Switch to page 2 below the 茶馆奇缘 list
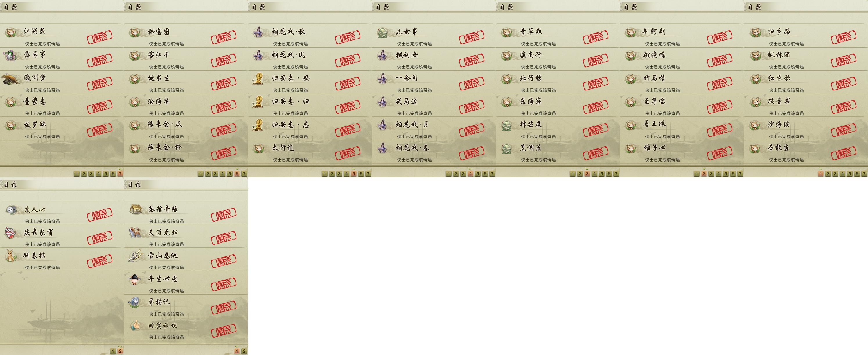The height and width of the screenshot is (355, 868). (x=244, y=351)
